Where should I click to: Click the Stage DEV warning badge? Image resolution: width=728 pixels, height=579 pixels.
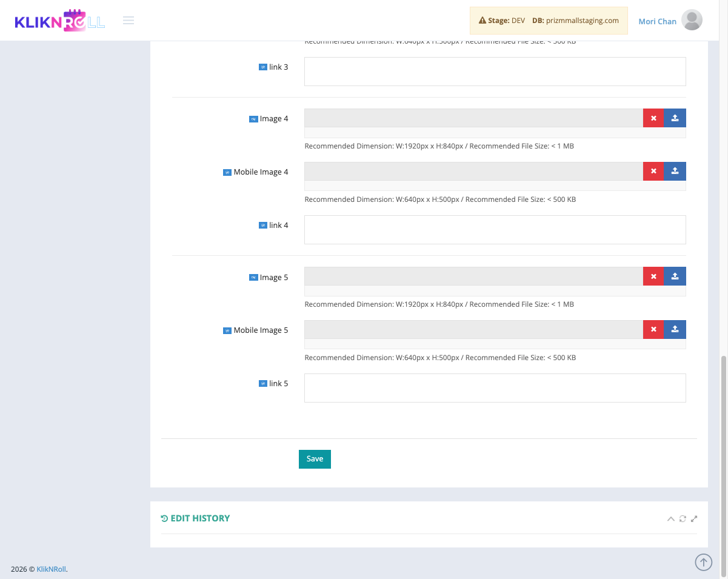pyautogui.click(x=502, y=21)
